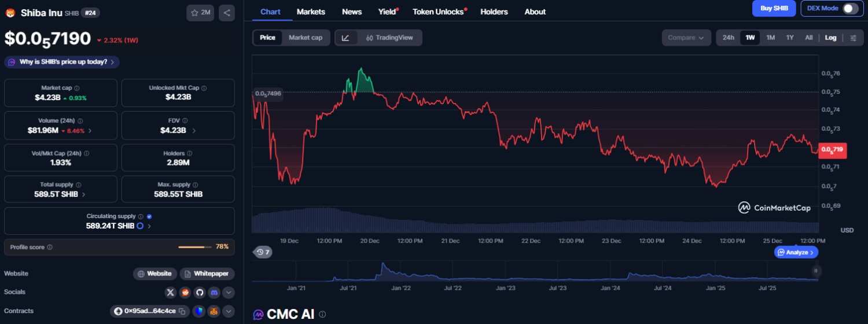The image size is (868, 324).
Task: Switch to the TradingView chart
Action: [x=389, y=38]
